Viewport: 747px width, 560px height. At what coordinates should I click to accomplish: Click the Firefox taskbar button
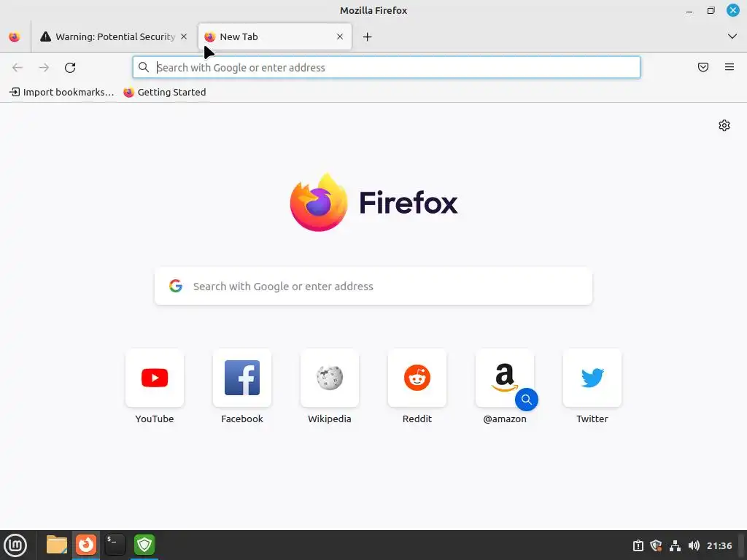click(86, 545)
